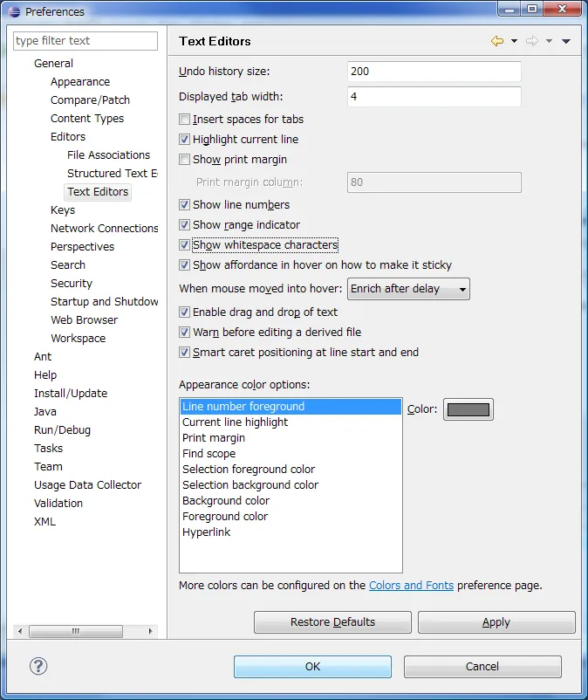
Task: Open Compare/Patch preferences page
Action: (90, 100)
